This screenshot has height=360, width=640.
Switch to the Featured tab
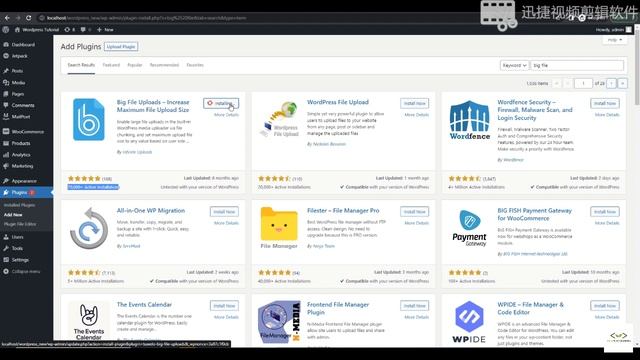111,65
